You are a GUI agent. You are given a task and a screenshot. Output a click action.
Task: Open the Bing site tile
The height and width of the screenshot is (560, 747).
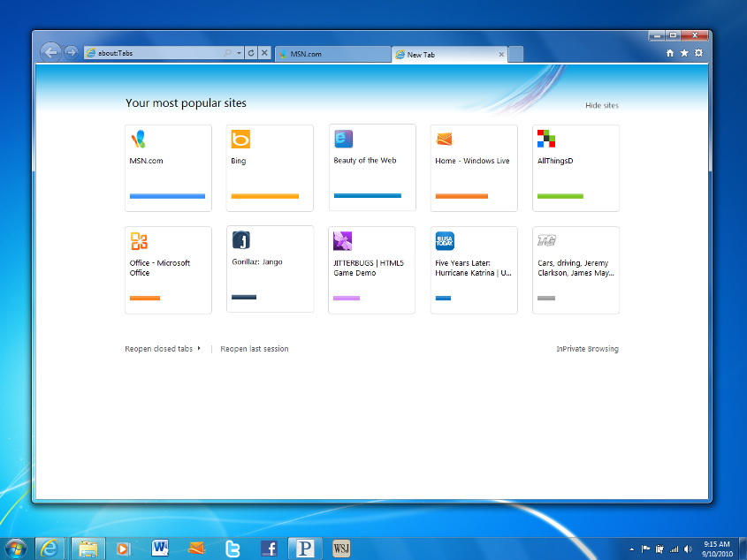(270, 168)
